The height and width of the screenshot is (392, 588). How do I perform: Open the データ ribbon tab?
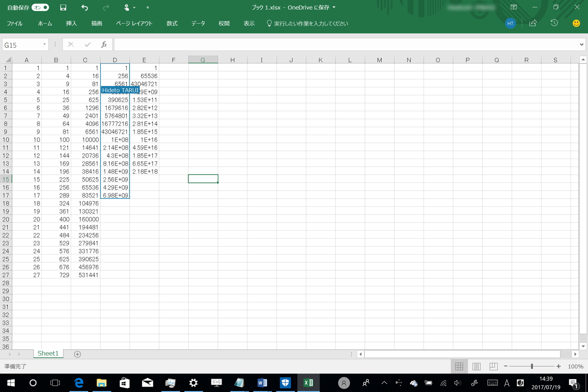[x=198, y=23]
